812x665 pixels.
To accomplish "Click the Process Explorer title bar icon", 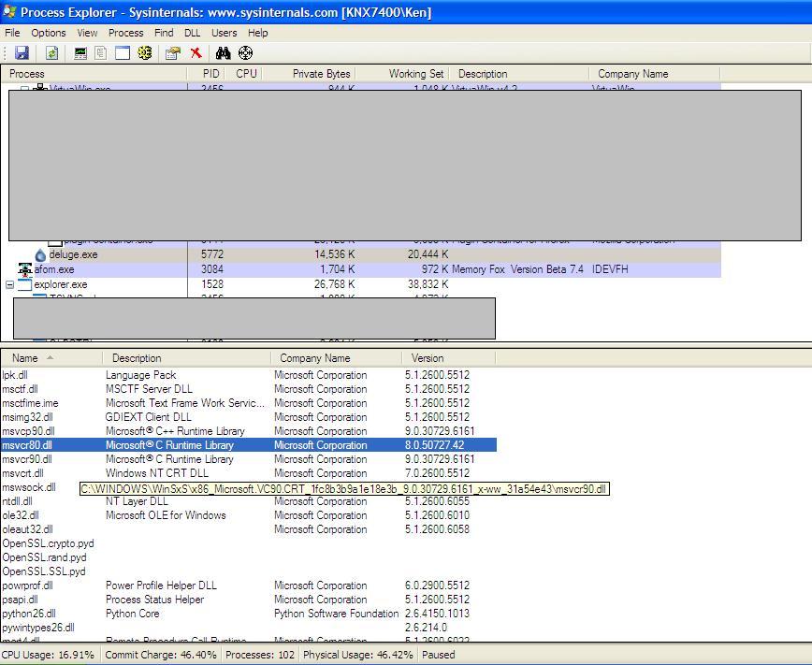I will point(9,11).
